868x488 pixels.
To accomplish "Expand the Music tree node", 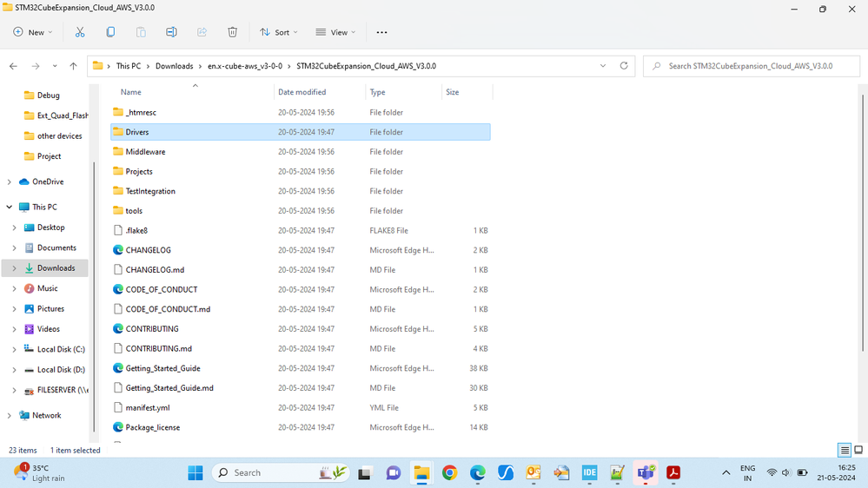I will click(15, 288).
